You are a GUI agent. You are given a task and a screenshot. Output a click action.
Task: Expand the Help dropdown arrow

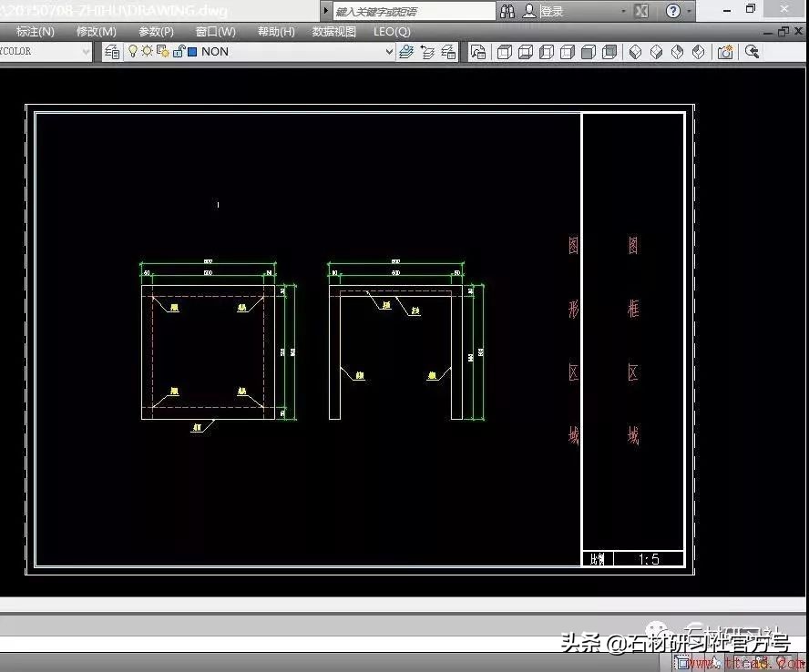[690, 11]
